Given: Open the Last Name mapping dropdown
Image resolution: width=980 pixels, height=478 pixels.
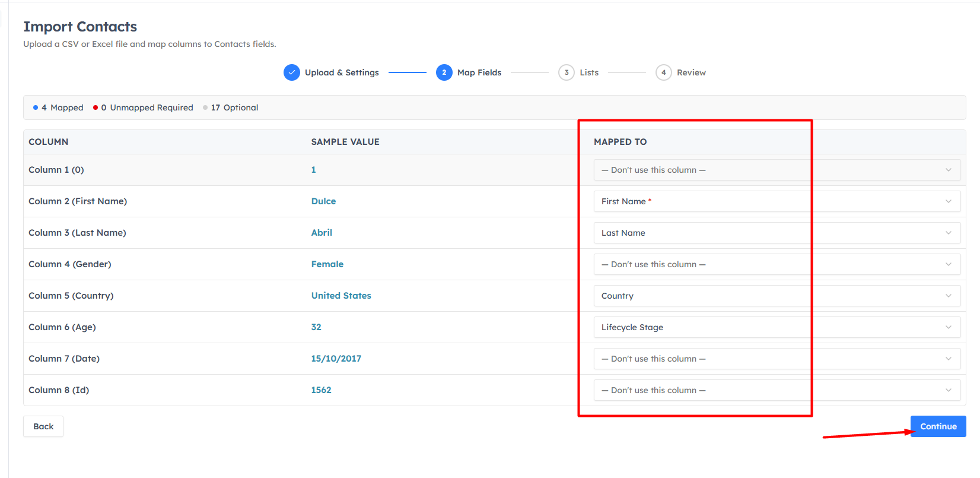Looking at the screenshot, I should [x=777, y=233].
